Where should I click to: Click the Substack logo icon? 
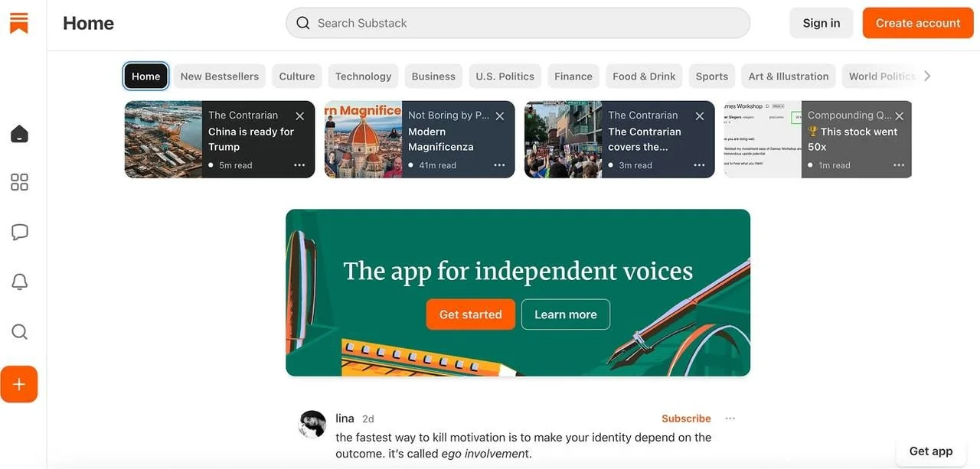[19, 22]
